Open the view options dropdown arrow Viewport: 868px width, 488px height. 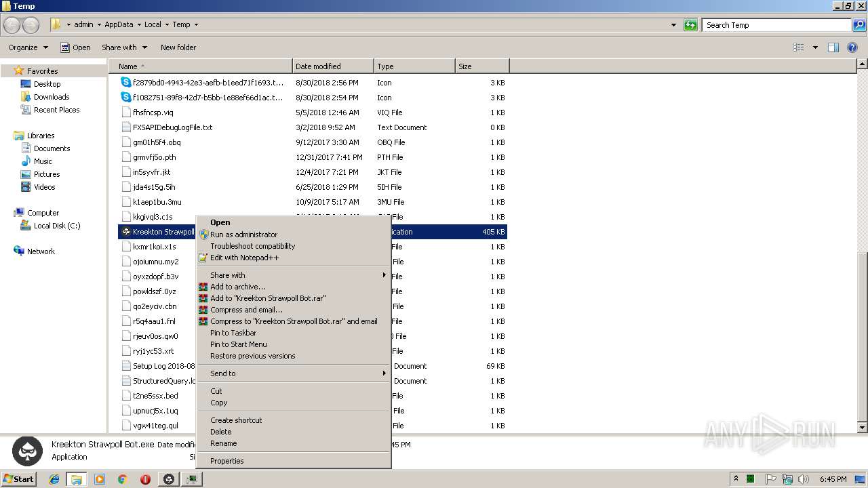pyautogui.click(x=815, y=47)
